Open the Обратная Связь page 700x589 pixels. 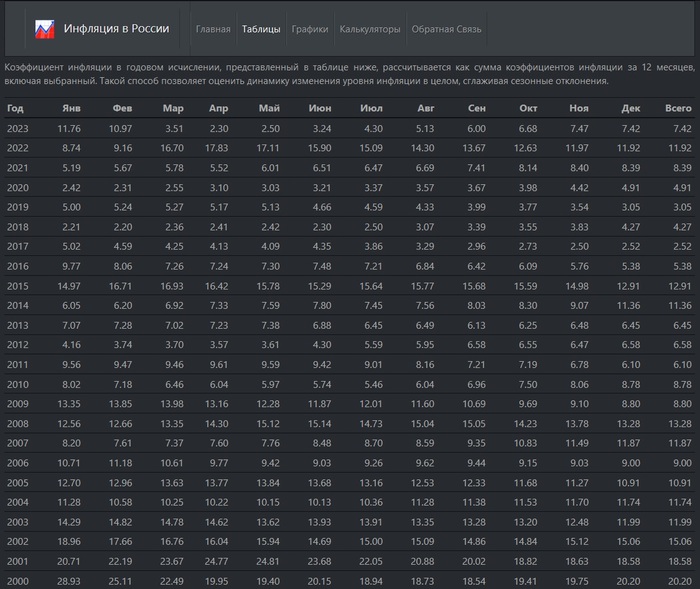click(x=446, y=29)
